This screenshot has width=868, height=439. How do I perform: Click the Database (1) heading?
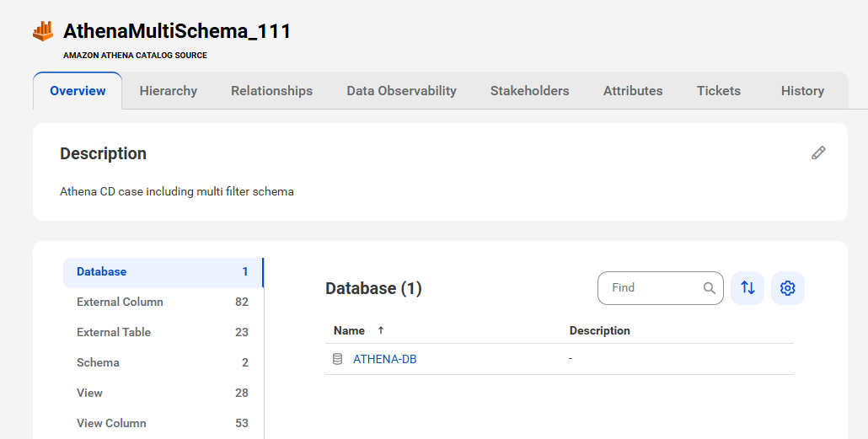click(373, 288)
